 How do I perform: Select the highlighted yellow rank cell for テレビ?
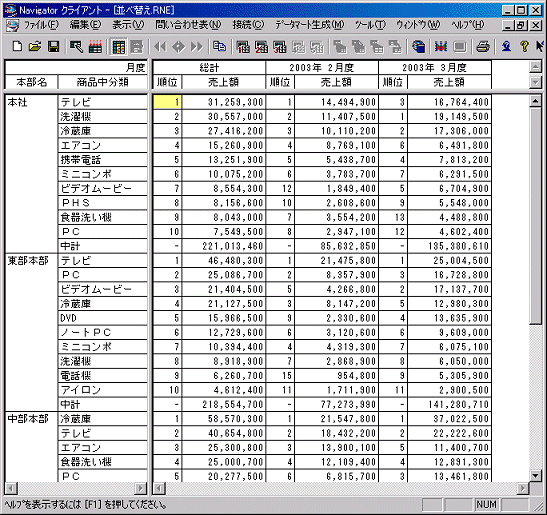[x=167, y=102]
